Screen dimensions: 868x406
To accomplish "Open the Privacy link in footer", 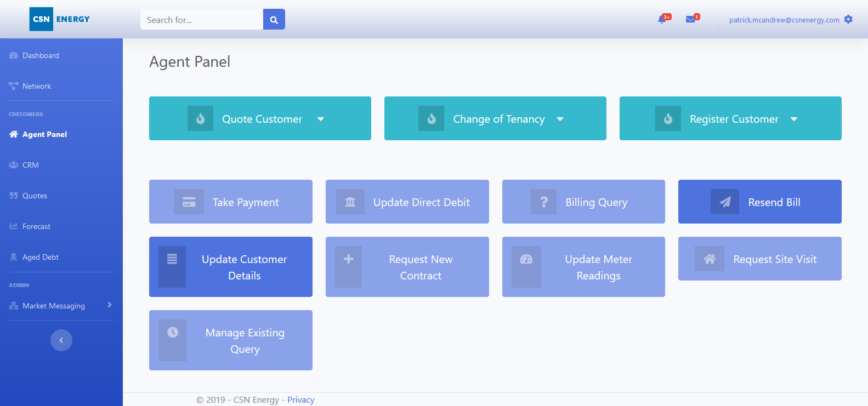I will pyautogui.click(x=300, y=400).
